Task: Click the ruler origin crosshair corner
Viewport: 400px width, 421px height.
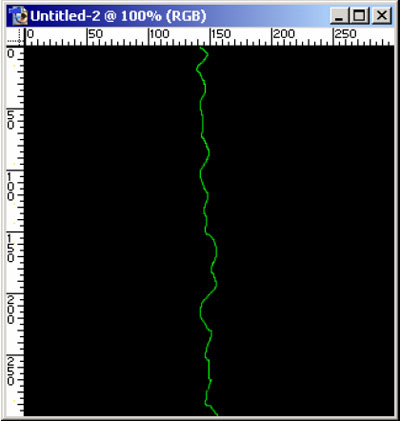Action: click(15, 37)
